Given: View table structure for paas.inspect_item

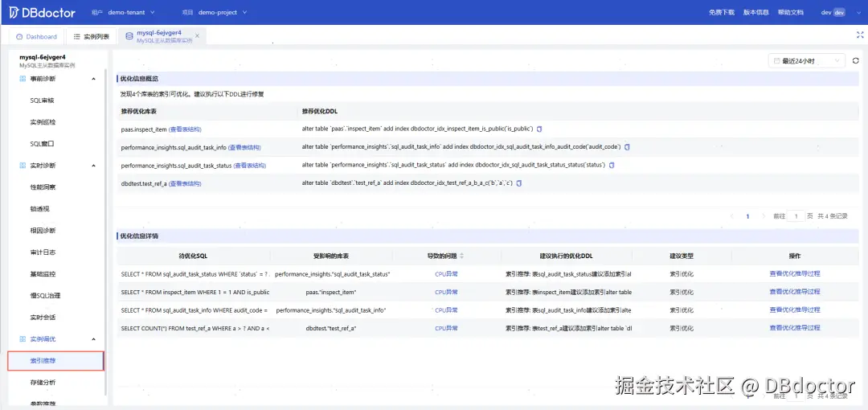Looking at the screenshot, I should (185, 129).
